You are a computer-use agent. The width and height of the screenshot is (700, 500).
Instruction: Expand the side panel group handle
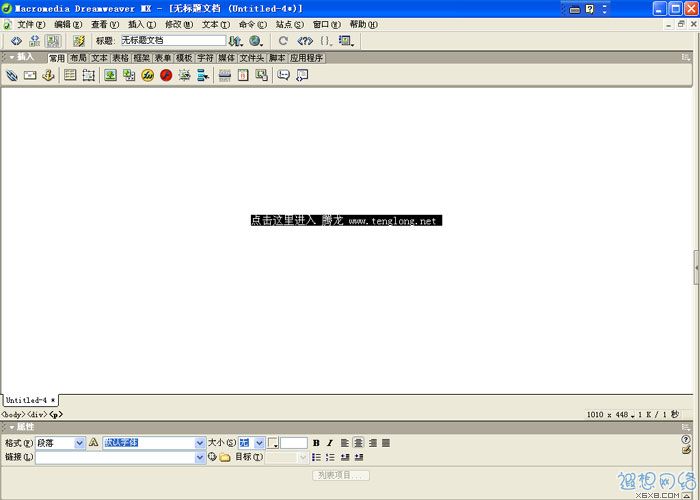(x=696, y=268)
